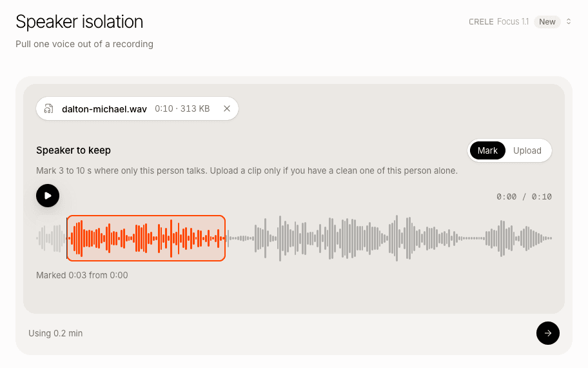
Task: Switch to Upload mode
Action: pyautogui.click(x=527, y=150)
